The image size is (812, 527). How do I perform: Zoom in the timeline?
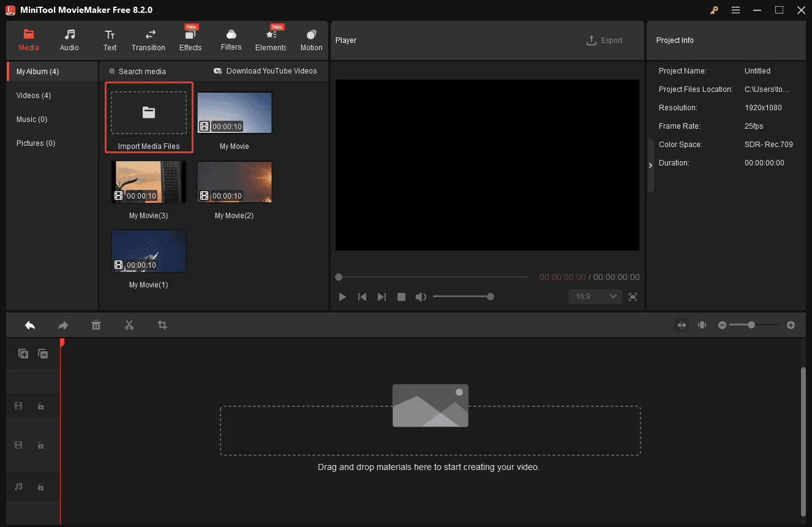point(791,325)
